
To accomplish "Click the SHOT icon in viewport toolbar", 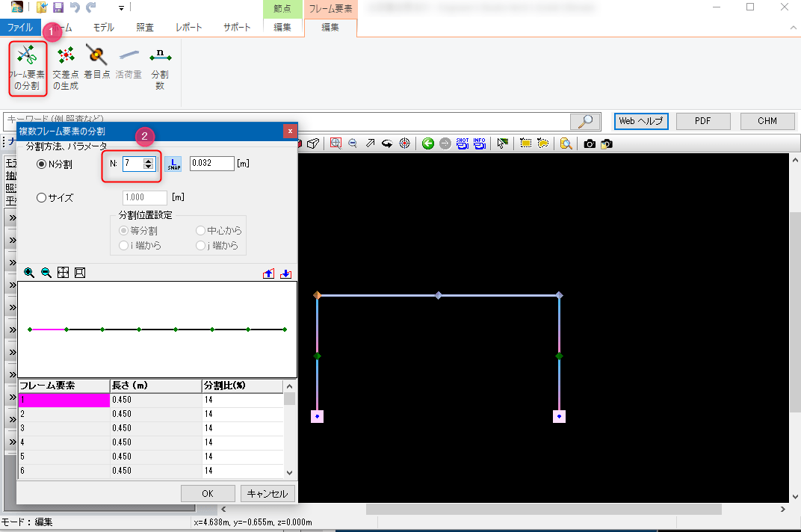I will coord(463,143).
